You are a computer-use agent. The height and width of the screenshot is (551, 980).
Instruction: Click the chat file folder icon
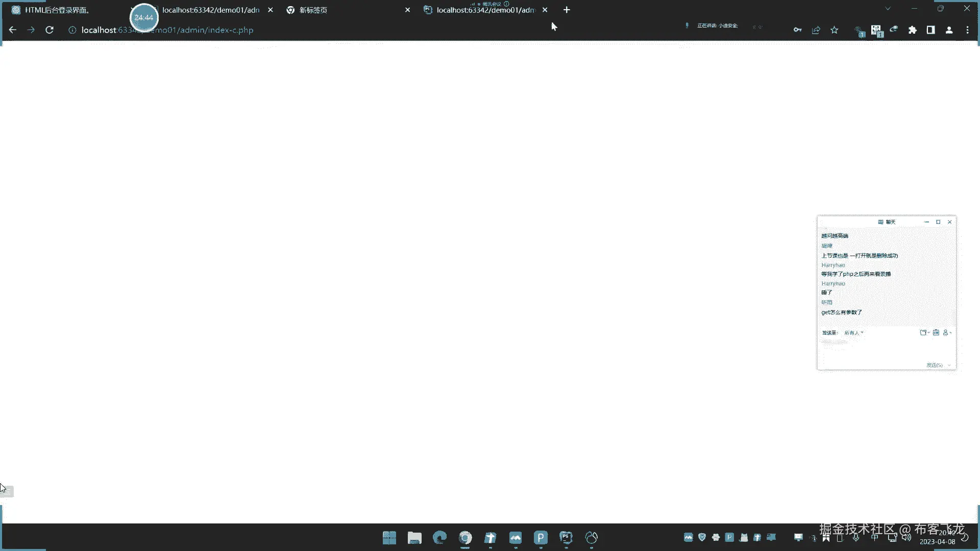(923, 333)
